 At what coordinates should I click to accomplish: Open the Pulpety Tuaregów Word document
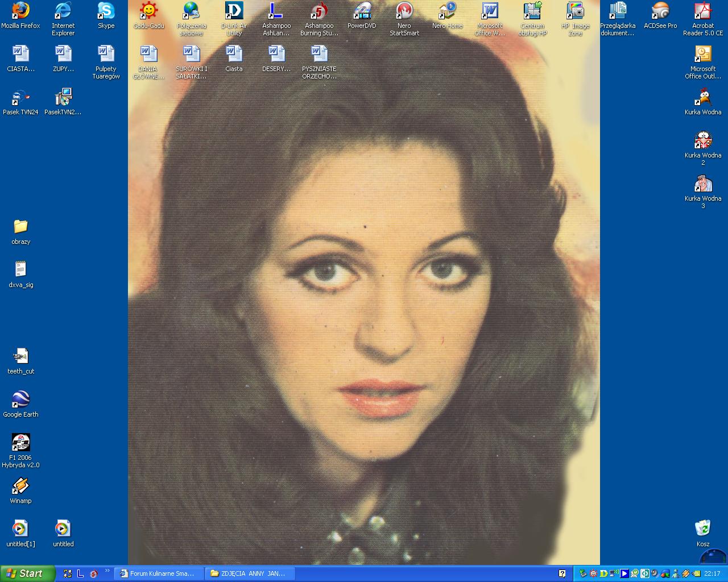pos(106,54)
